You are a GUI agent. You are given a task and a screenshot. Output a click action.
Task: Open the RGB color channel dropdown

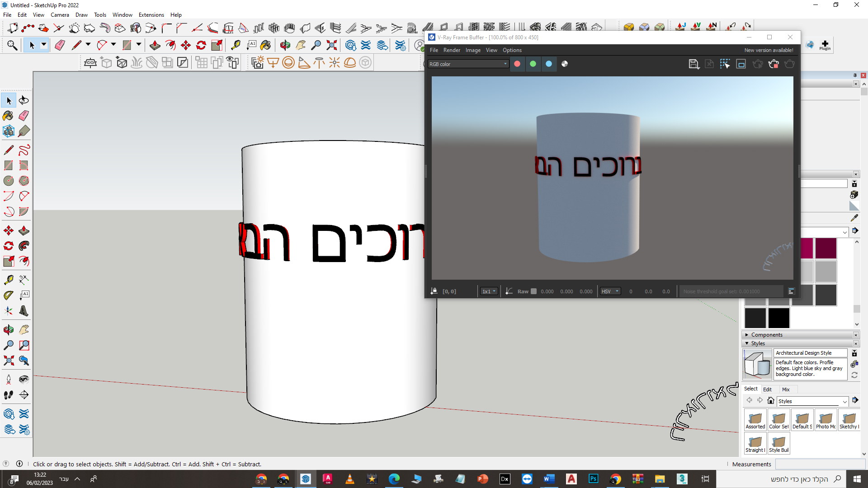tap(468, 64)
